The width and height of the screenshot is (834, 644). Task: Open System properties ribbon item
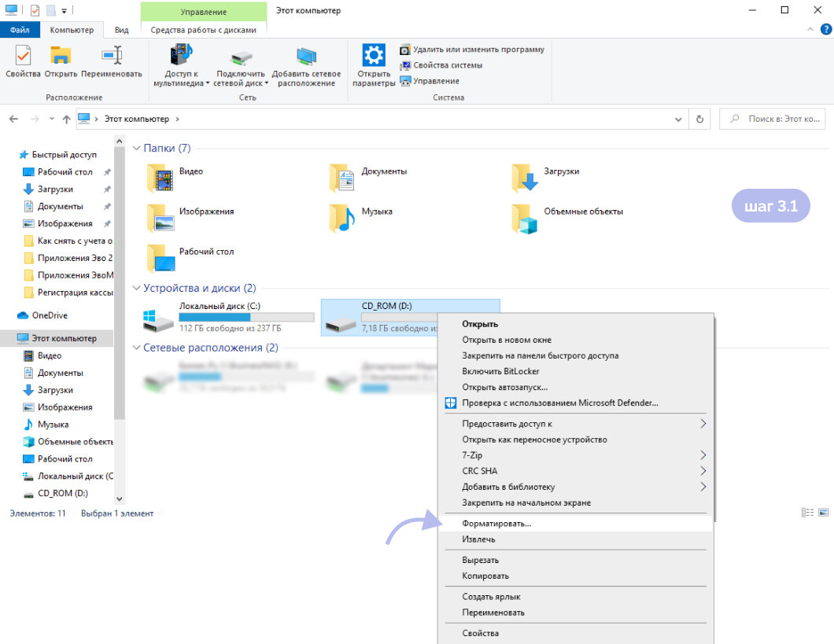coord(441,65)
